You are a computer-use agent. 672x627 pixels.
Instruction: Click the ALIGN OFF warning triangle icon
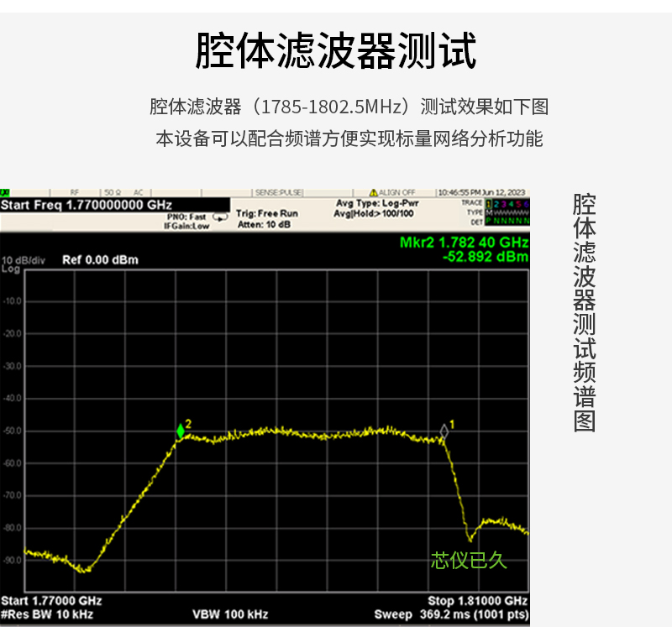pyautogui.click(x=373, y=193)
